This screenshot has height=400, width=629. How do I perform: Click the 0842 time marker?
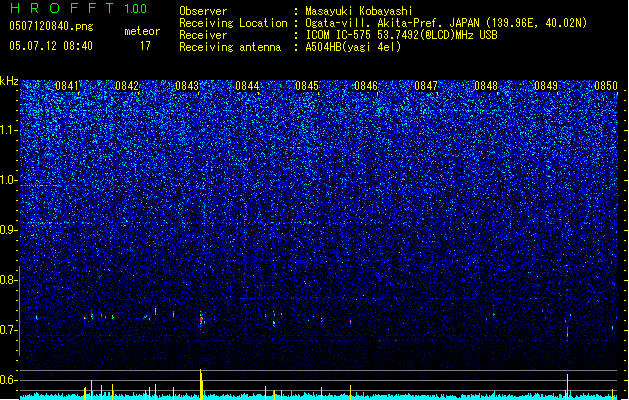pos(127,86)
